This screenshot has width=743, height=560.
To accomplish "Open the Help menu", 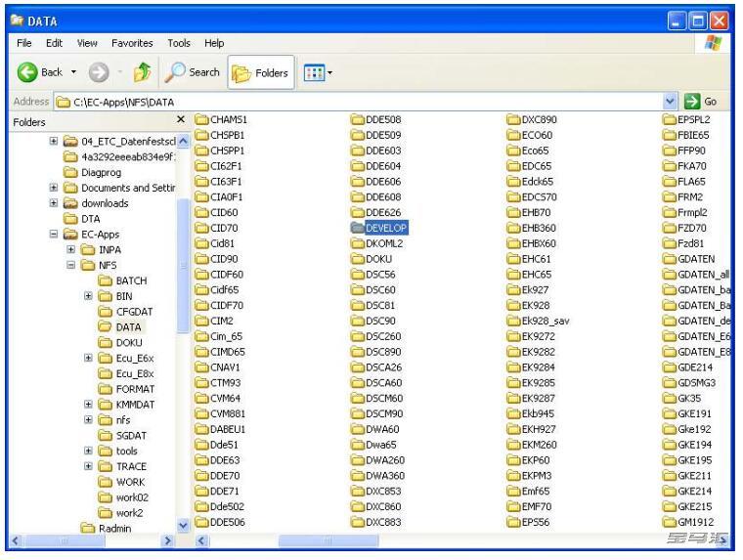I will (x=214, y=43).
